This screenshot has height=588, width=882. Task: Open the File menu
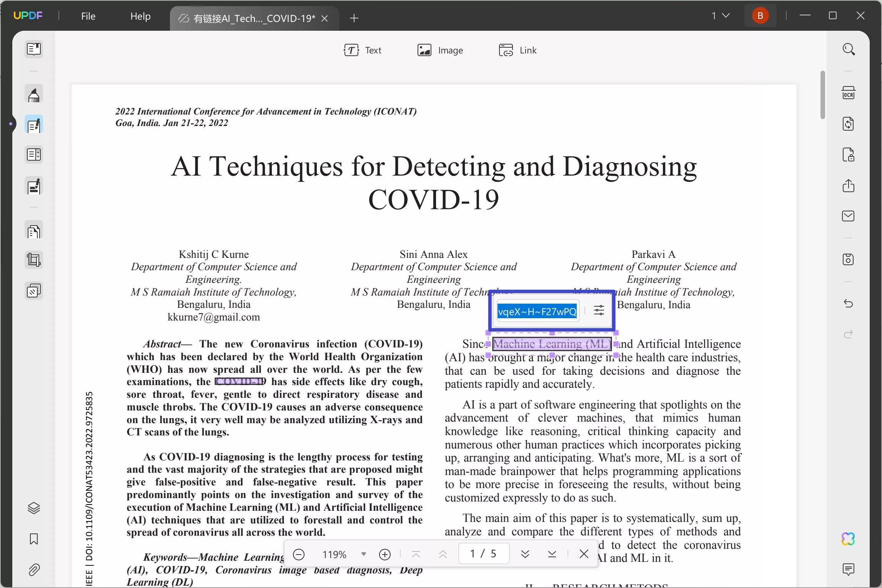(88, 15)
